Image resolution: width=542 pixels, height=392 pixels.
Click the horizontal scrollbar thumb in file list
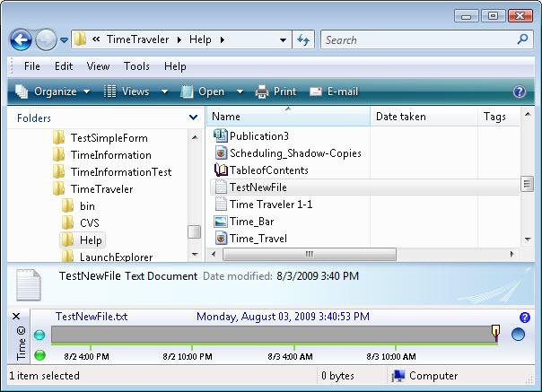[x=310, y=254]
